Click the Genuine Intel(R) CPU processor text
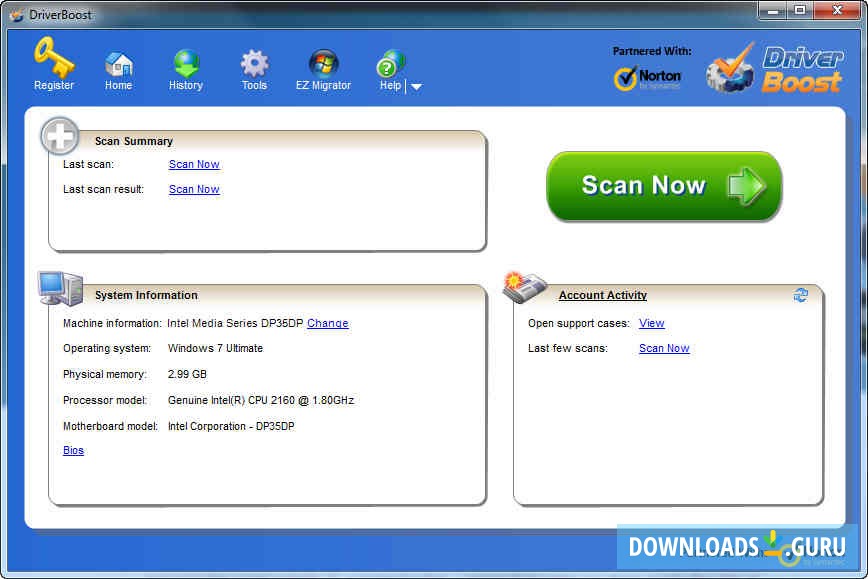 (x=261, y=400)
